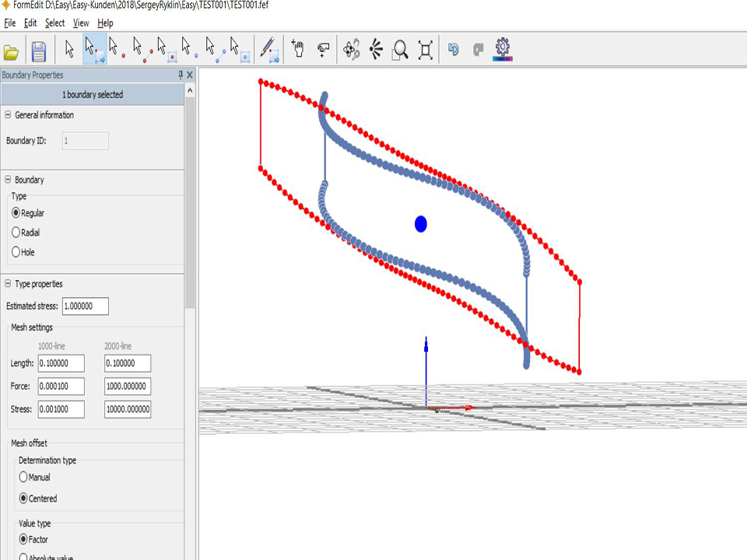Activate the pan hand tool
This screenshot has width=747, height=560.
[297, 50]
